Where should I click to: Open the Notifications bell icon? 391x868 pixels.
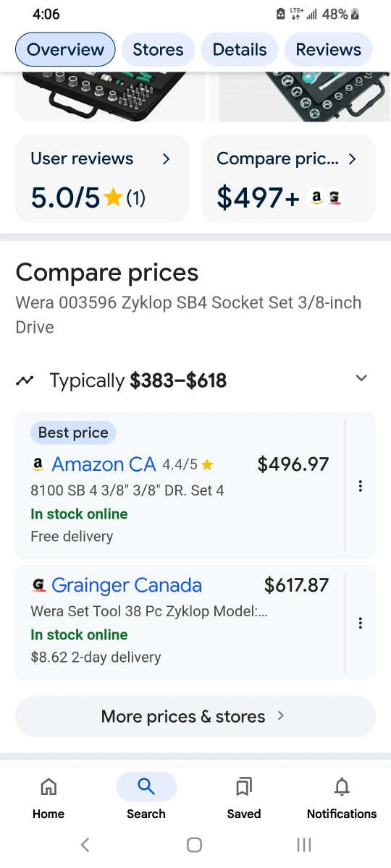[342, 786]
